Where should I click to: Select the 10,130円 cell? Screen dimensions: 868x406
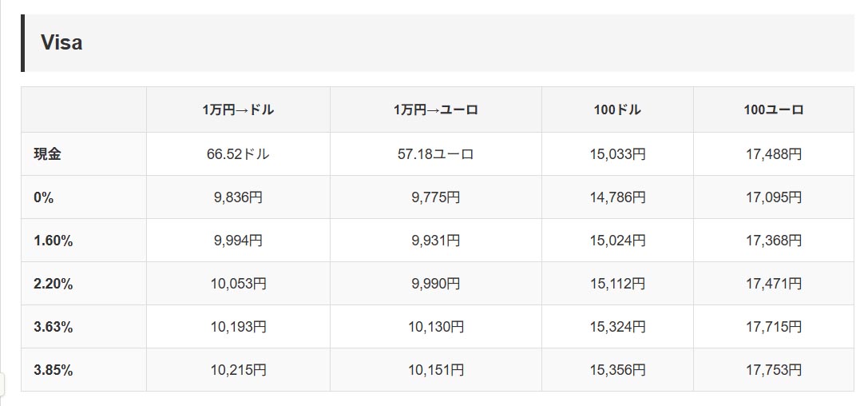click(x=435, y=327)
